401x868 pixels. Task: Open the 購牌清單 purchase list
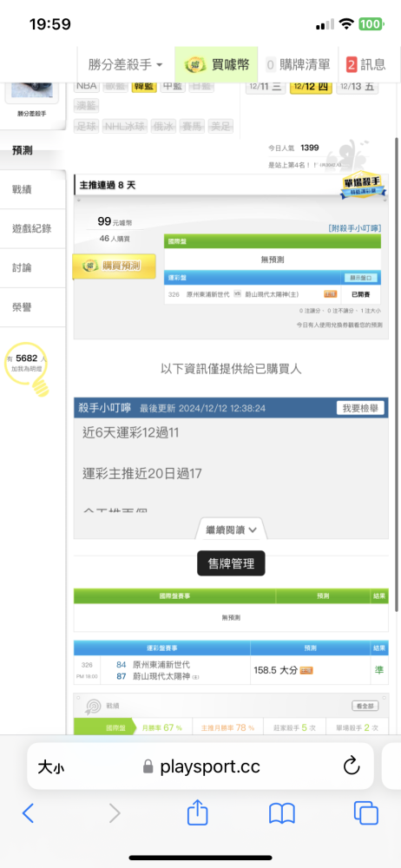tap(298, 65)
